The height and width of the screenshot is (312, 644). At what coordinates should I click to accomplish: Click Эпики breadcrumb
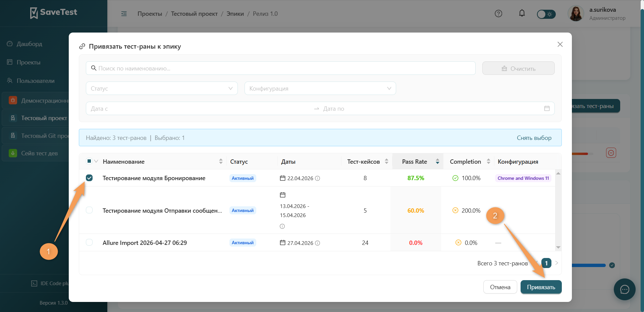coord(235,14)
